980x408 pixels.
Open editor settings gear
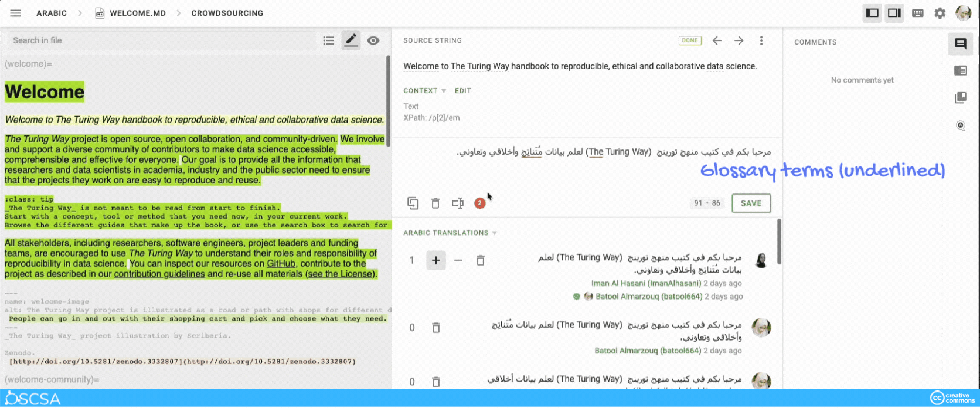940,13
